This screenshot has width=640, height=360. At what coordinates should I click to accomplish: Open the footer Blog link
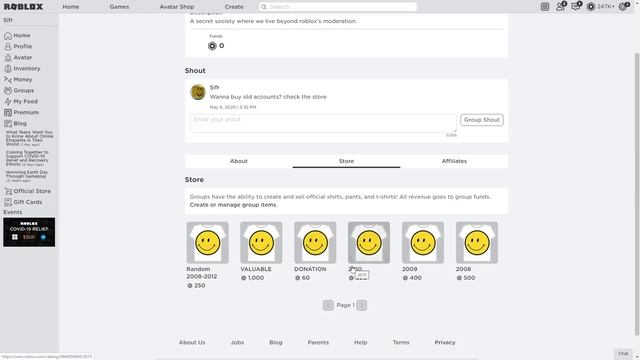tap(276, 342)
